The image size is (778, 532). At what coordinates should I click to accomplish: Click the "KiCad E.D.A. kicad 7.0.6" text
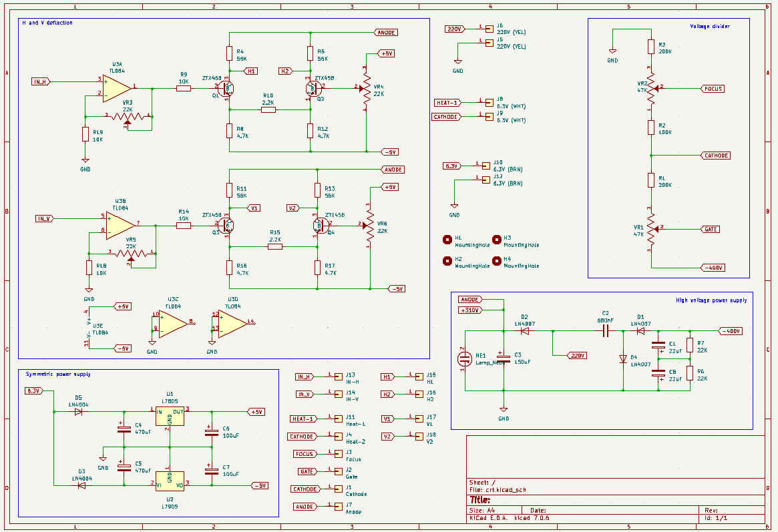click(x=509, y=518)
